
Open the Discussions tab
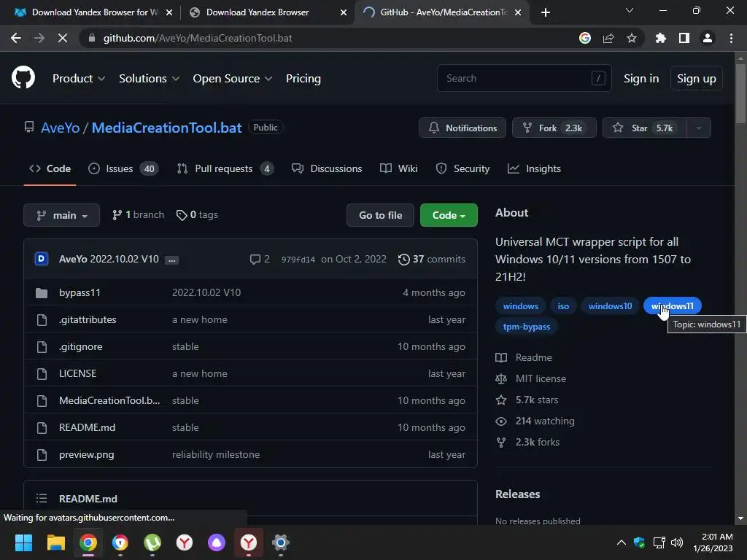click(x=327, y=168)
